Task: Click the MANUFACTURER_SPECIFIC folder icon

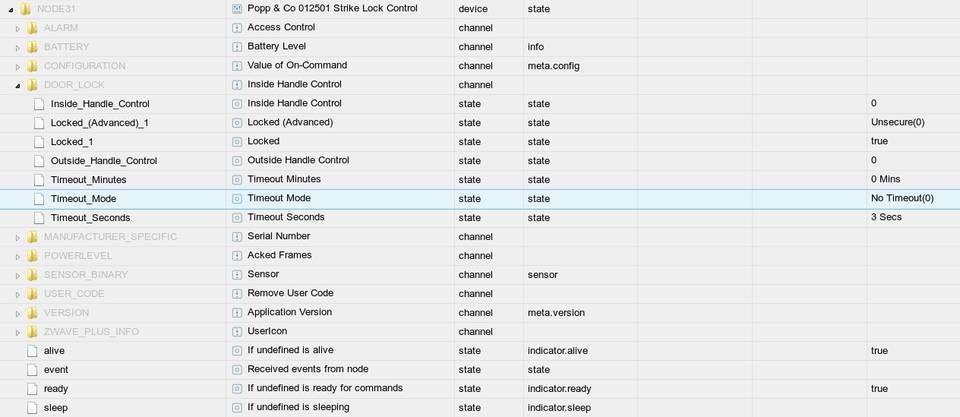Action: 32,236
